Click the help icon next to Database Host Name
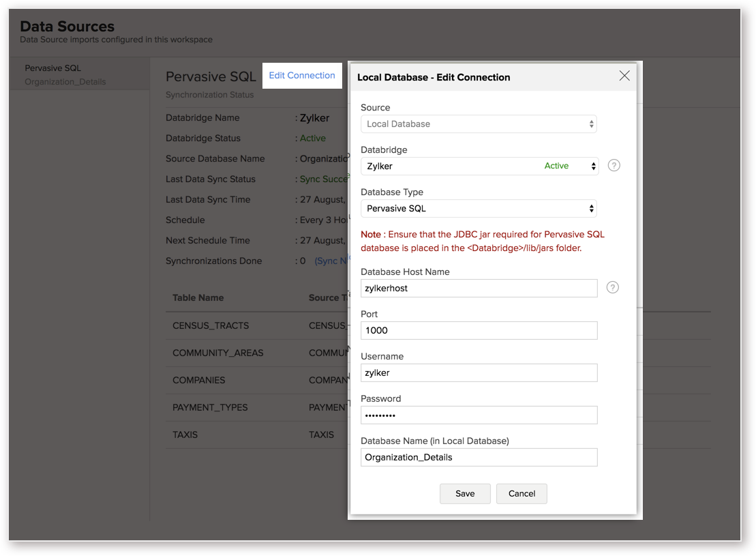 (x=612, y=288)
